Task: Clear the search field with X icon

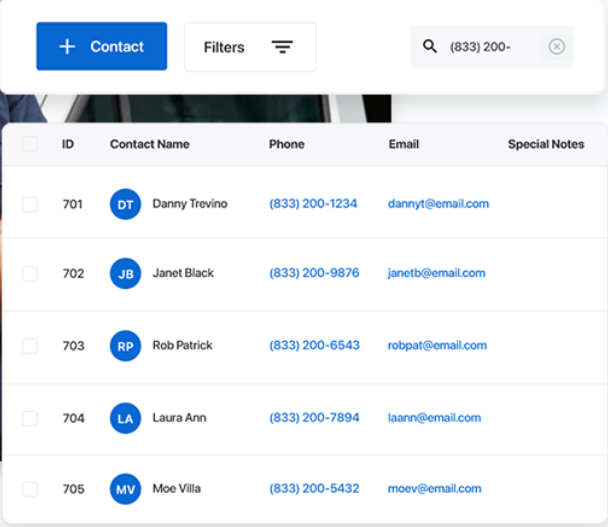Action: click(556, 47)
